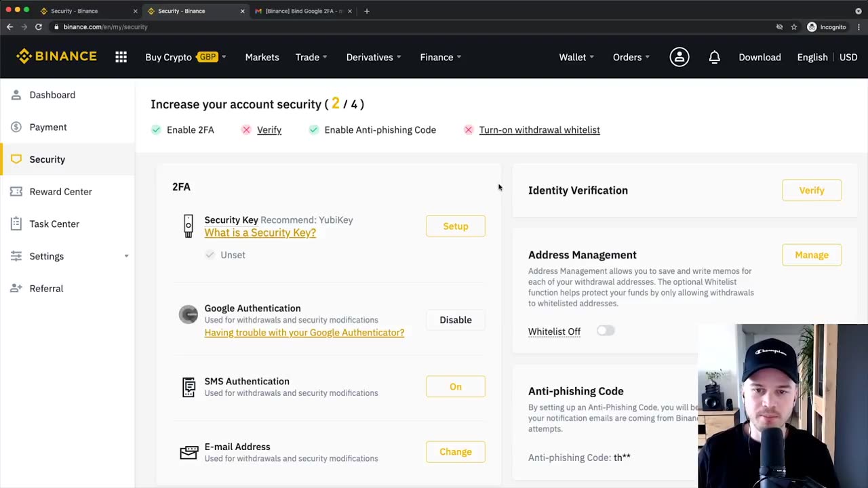Click the Payment card sidebar icon
Viewport: 868px width, 488px height.
(16, 127)
